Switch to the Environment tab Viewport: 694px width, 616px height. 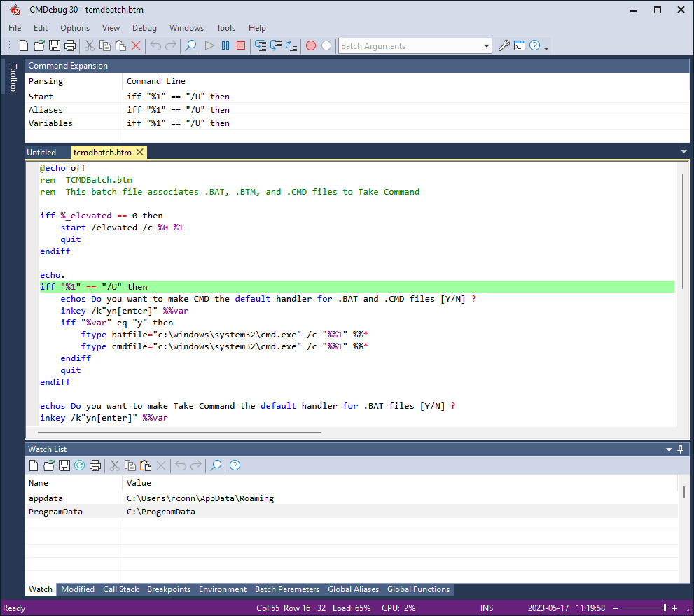click(223, 589)
